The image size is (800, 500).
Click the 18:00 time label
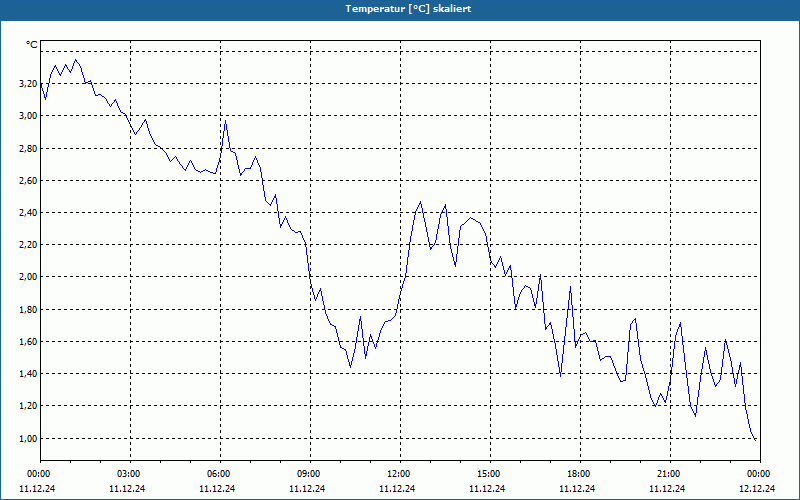point(581,474)
